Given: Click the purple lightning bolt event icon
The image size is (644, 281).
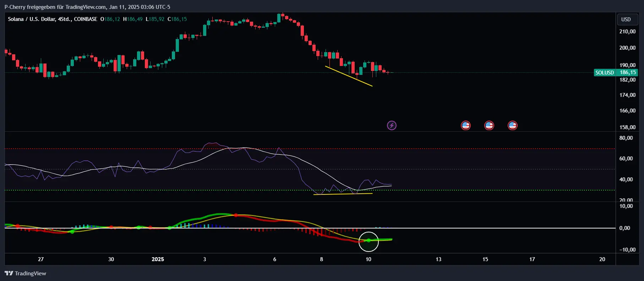Looking at the screenshot, I should (392, 125).
